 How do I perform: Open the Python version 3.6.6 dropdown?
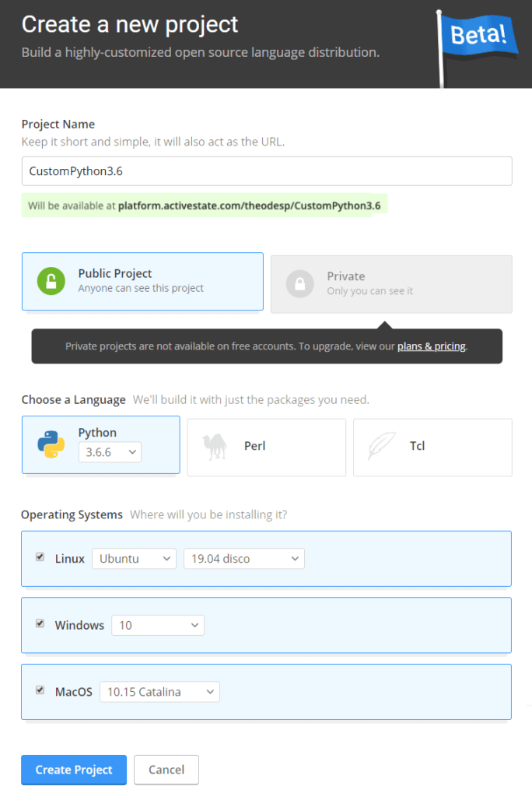click(x=109, y=452)
